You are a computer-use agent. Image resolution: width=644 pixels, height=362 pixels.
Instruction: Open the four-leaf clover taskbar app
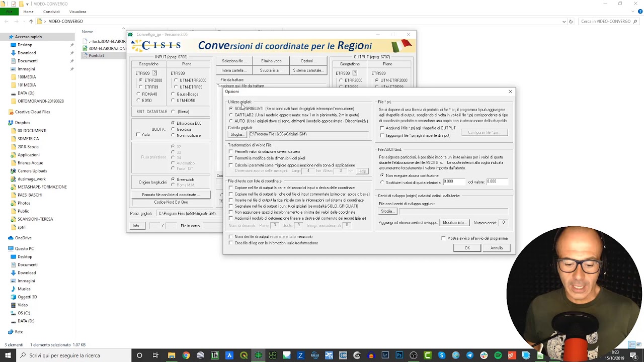[x=272, y=355]
